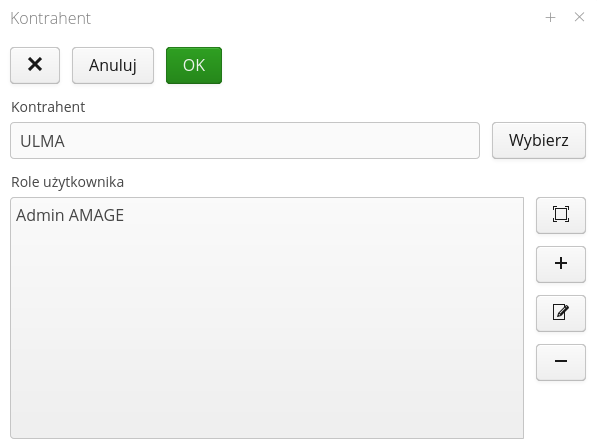Remove the selected role with minus button

560,362
